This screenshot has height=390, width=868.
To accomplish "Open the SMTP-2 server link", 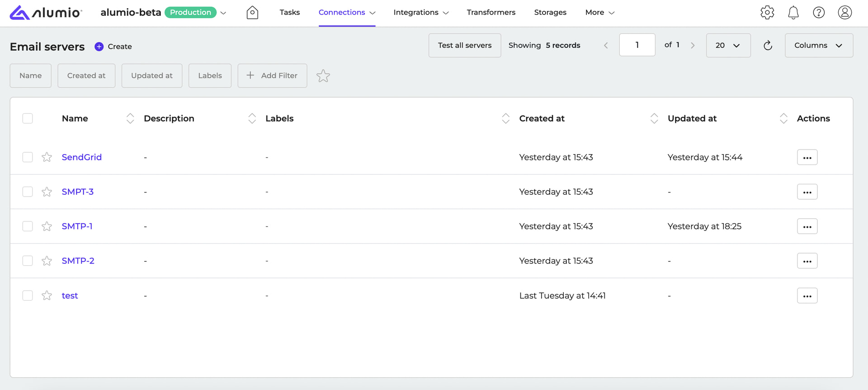I will (78, 261).
